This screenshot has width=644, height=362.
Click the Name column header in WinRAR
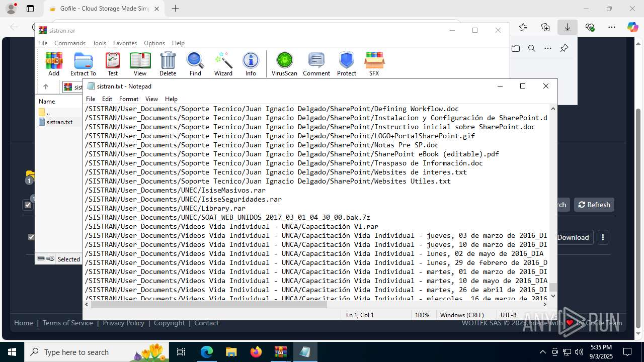pos(47,101)
